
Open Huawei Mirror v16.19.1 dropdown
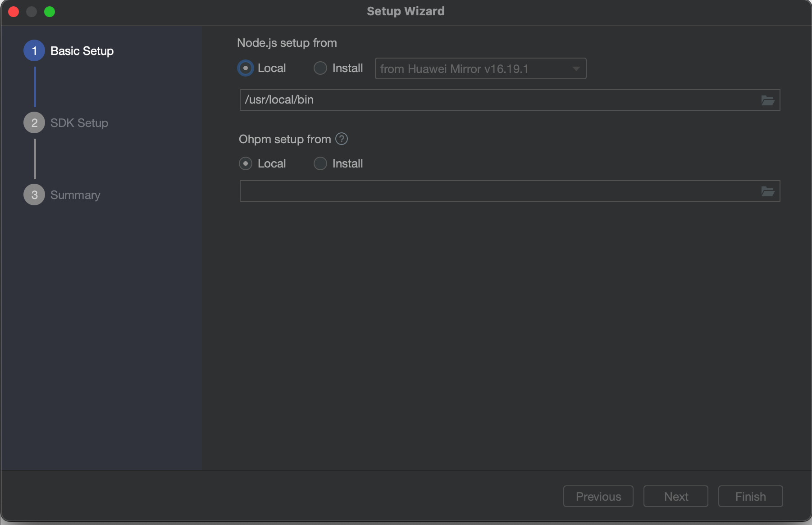pyautogui.click(x=480, y=68)
